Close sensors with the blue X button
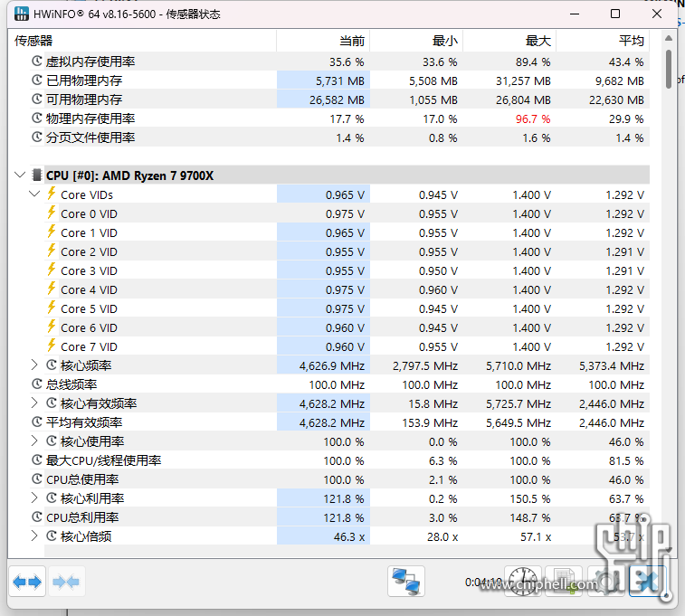The height and width of the screenshot is (616, 685). (x=647, y=582)
